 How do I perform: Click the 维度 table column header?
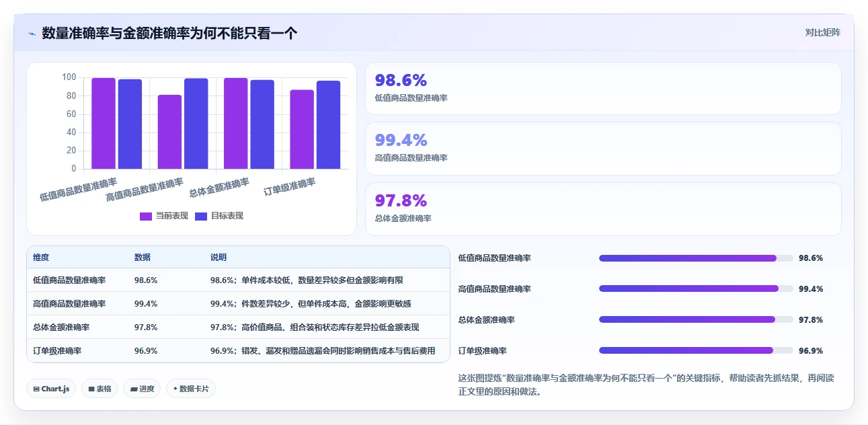[x=41, y=258]
